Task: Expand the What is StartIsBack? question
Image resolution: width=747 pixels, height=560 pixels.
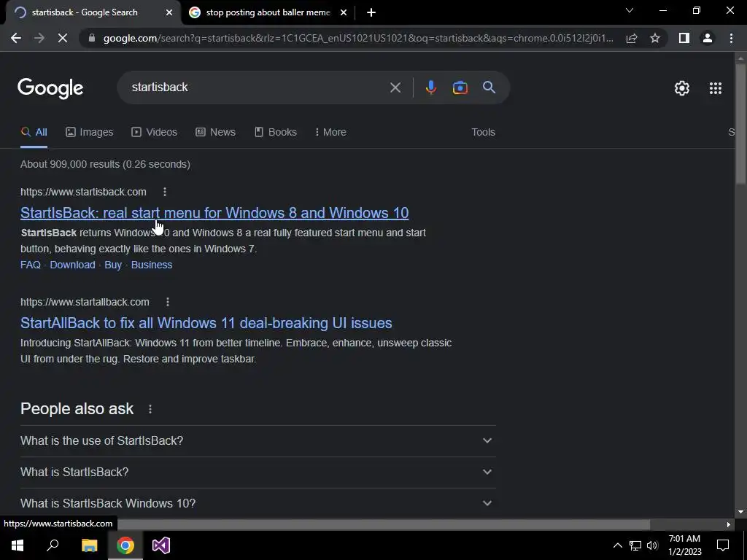Action: pos(258,472)
